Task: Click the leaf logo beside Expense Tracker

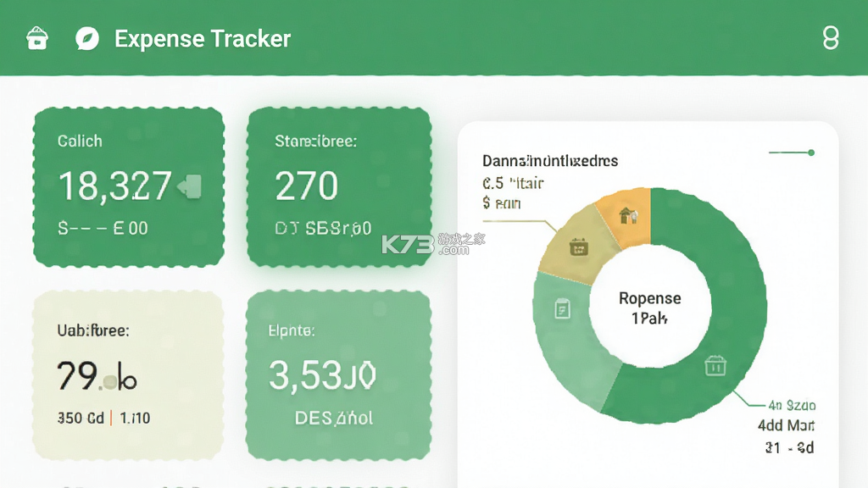Action: pyautogui.click(x=87, y=39)
